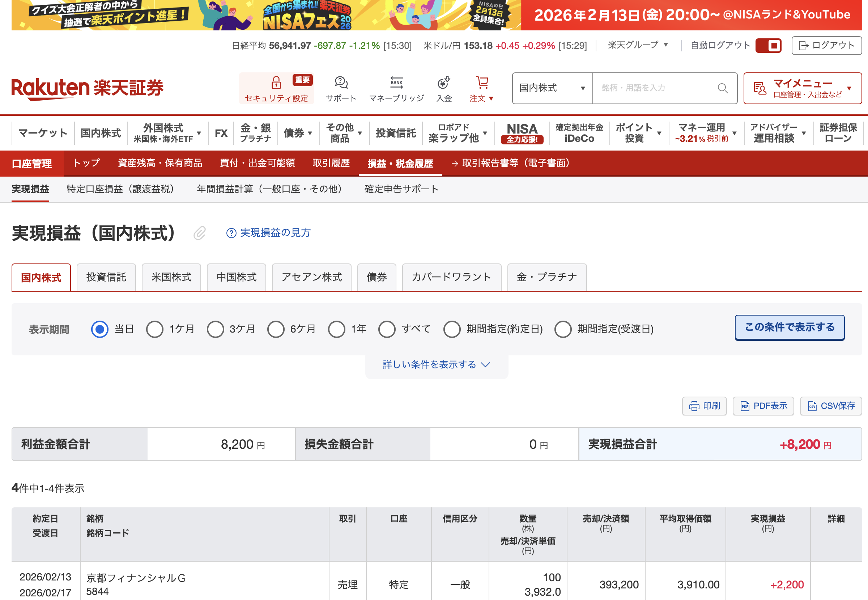Open the 国内株式 search category dropdown

click(x=552, y=88)
